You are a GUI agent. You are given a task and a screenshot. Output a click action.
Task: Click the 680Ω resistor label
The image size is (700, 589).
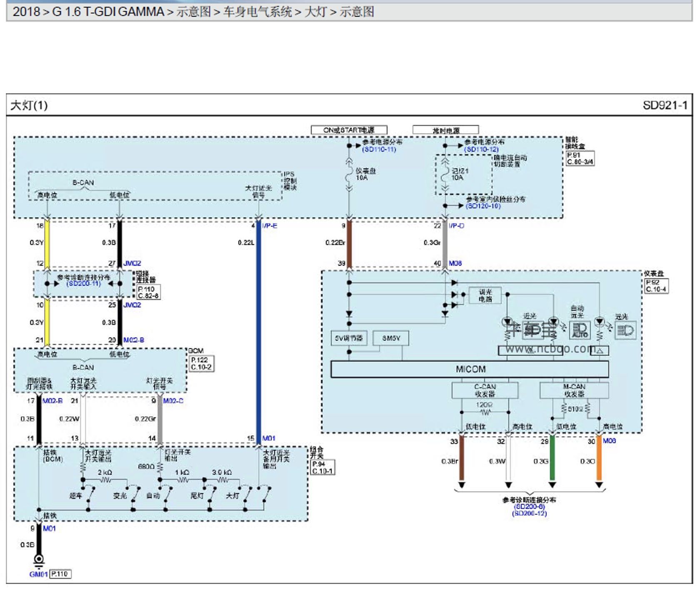click(146, 467)
